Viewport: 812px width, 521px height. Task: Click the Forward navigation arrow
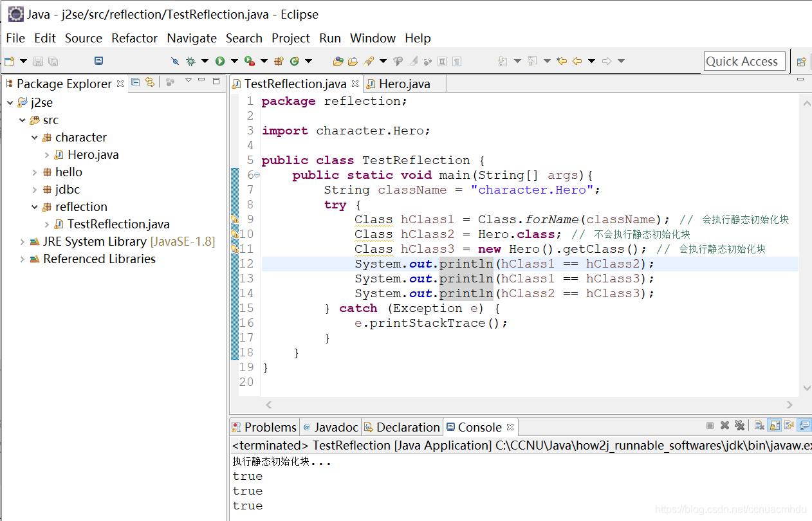[607, 61]
